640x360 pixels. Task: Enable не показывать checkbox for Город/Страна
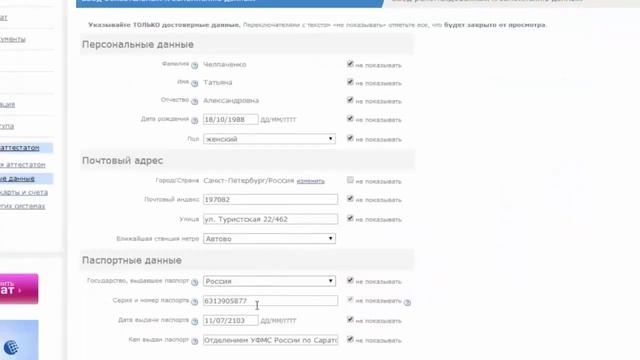point(350,180)
